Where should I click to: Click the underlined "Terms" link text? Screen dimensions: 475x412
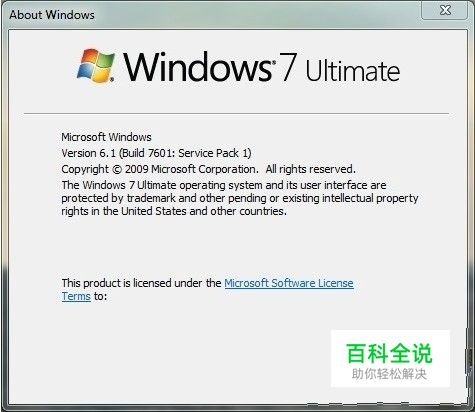pos(76,296)
